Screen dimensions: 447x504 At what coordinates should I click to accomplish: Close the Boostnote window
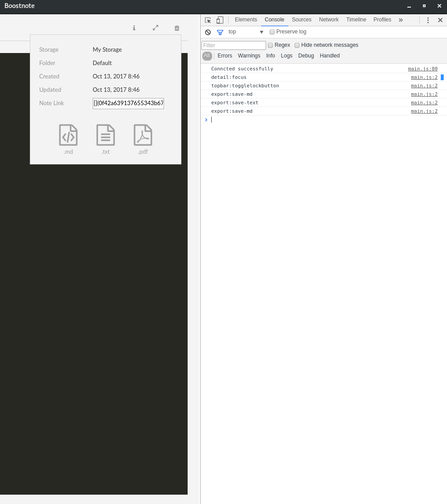click(439, 6)
